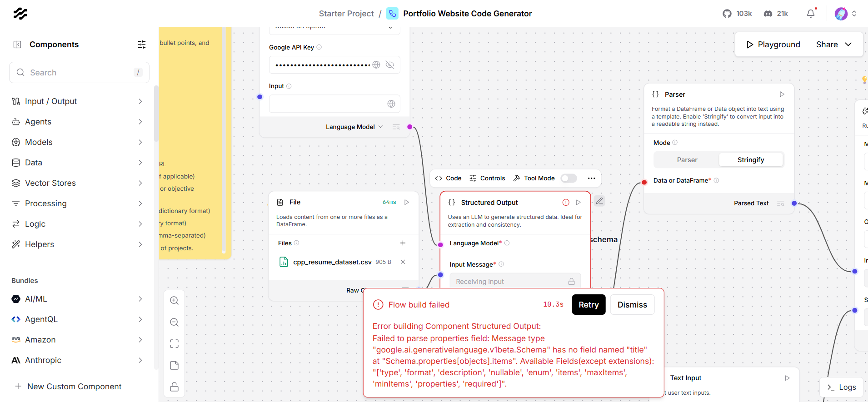
Task: Open Controls in node toolbar
Action: pos(487,179)
